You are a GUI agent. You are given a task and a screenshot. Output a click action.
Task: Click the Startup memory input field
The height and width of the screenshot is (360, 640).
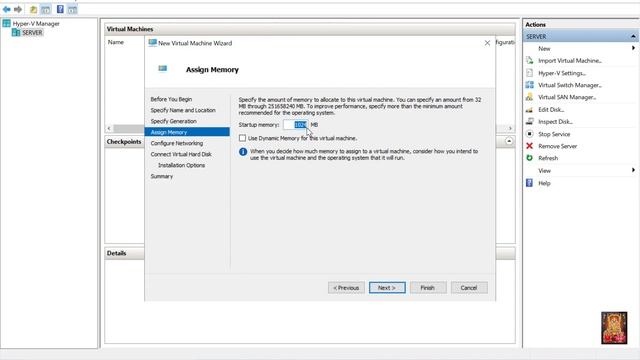[x=296, y=125]
